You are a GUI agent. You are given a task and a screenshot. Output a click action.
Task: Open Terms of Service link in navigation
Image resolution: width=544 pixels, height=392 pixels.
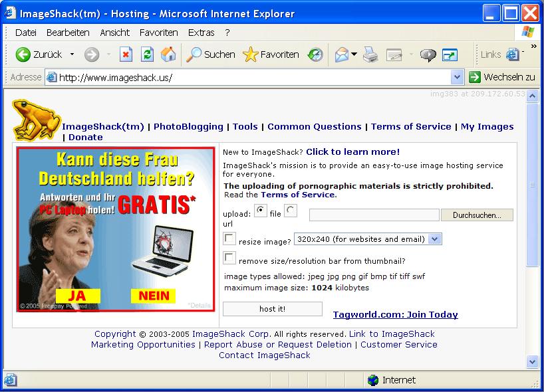coord(411,126)
